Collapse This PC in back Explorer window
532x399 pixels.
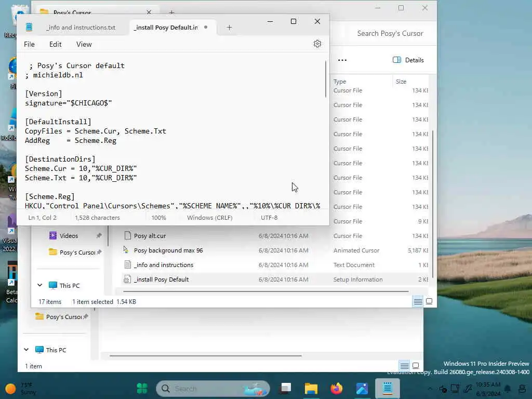click(26, 350)
